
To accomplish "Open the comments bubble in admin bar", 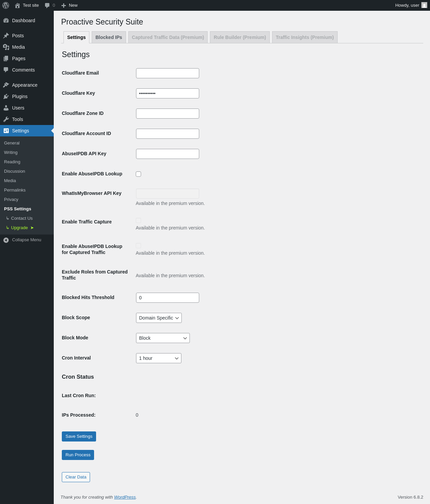I will click(47, 5).
